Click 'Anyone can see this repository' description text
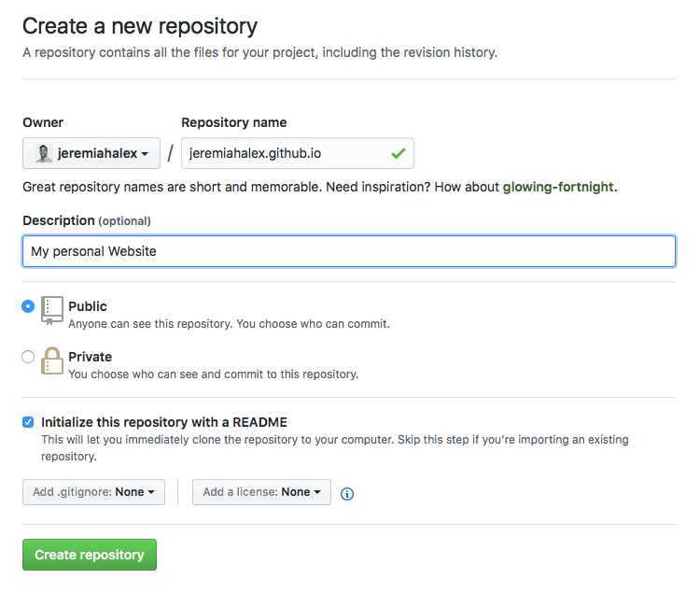The image size is (700, 593). (x=229, y=324)
